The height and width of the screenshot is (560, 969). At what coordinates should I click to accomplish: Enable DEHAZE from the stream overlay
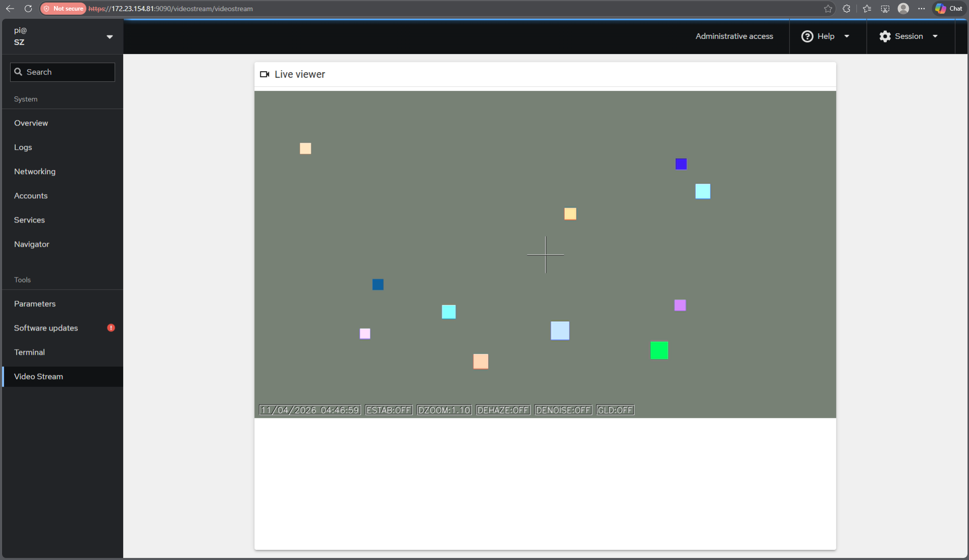503,410
